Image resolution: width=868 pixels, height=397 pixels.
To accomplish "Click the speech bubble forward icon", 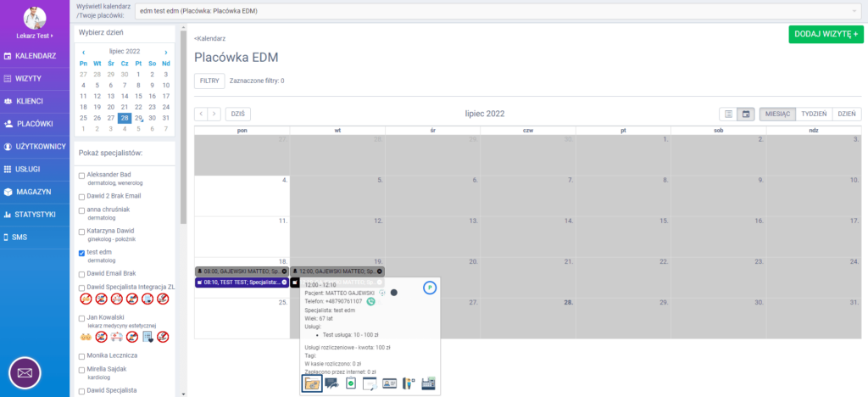I will [331, 383].
